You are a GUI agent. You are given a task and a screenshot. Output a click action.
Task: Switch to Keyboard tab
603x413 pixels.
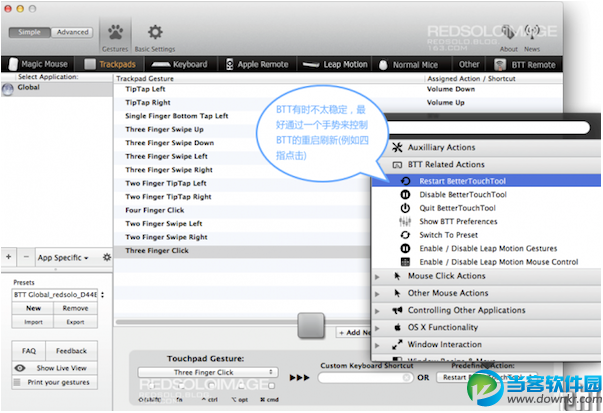[x=181, y=64]
